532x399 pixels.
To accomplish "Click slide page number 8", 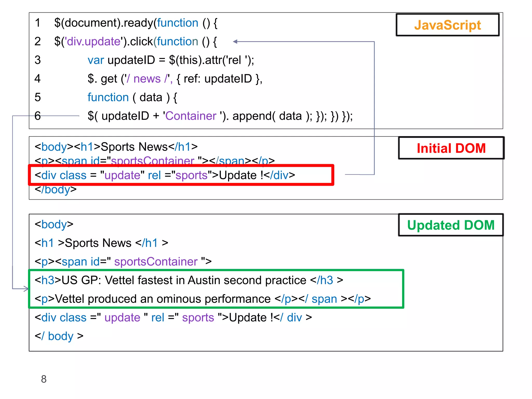I will [44, 379].
